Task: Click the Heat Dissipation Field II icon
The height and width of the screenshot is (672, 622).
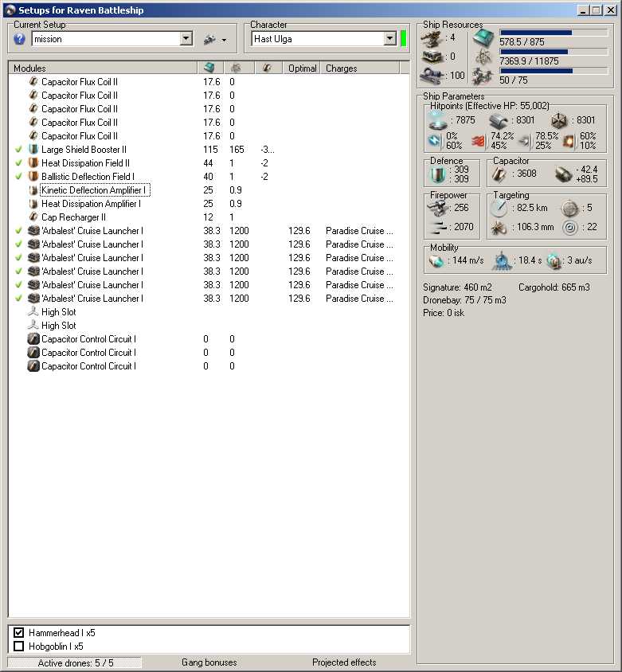Action: (33, 163)
